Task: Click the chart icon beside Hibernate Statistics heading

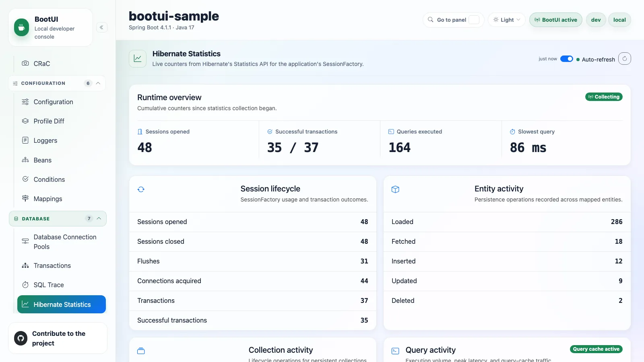Action: 138,59
